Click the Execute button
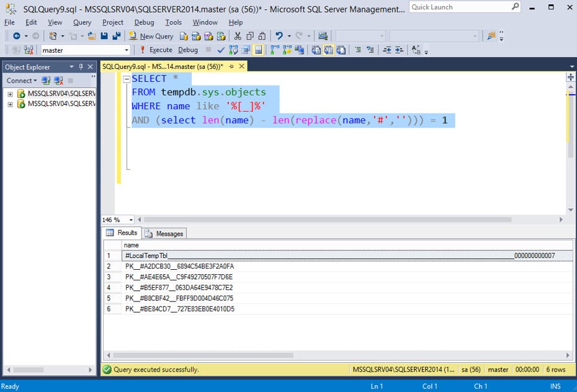The height and width of the screenshot is (392, 577). pos(156,50)
